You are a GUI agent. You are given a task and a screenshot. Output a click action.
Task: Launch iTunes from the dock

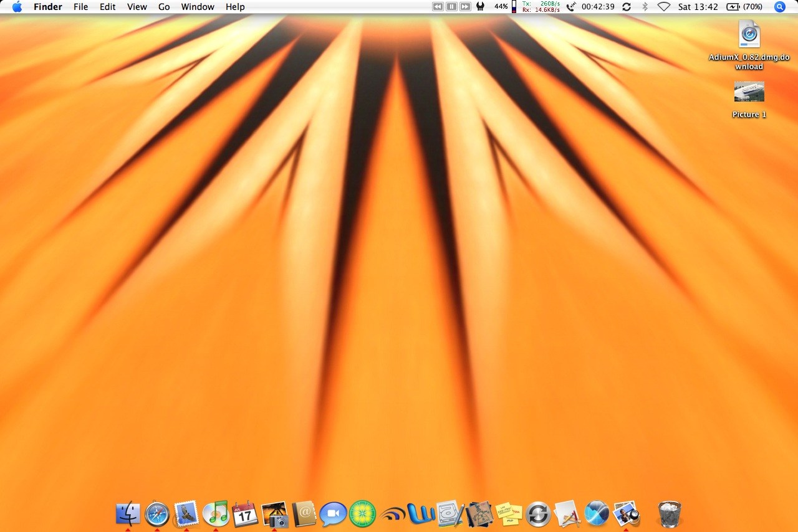(216, 514)
